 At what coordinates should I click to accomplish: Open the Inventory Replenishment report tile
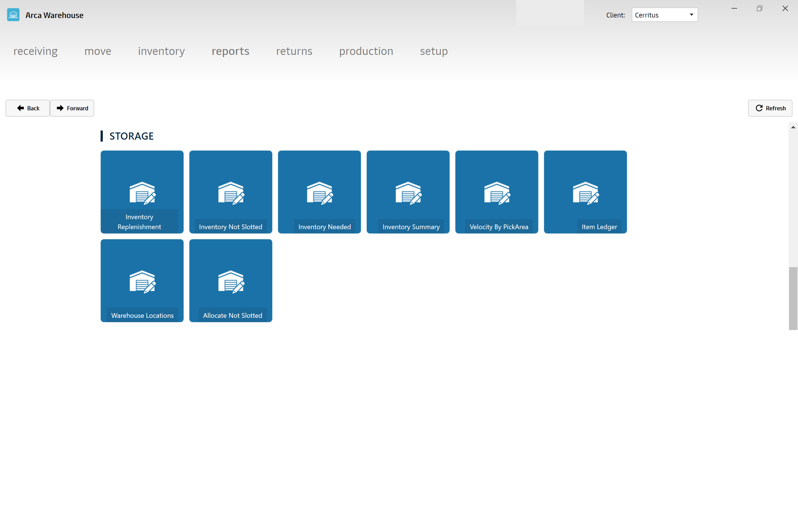point(142,192)
